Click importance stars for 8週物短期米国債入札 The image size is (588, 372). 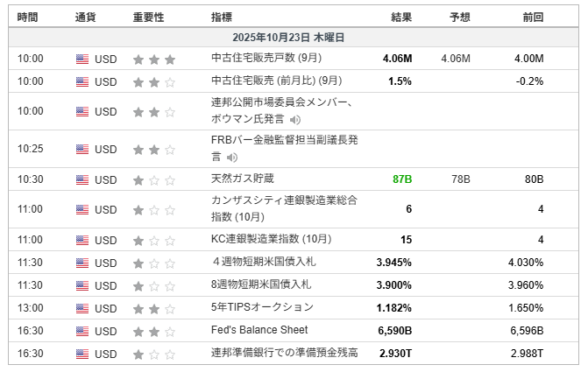(154, 284)
